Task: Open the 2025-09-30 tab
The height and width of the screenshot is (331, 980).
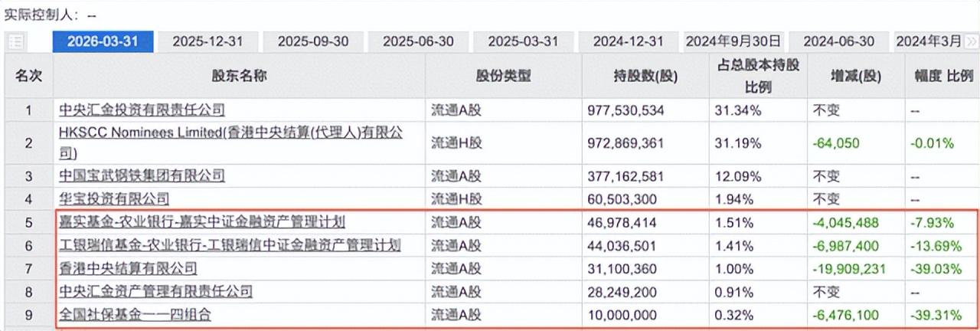Action: coord(313,41)
